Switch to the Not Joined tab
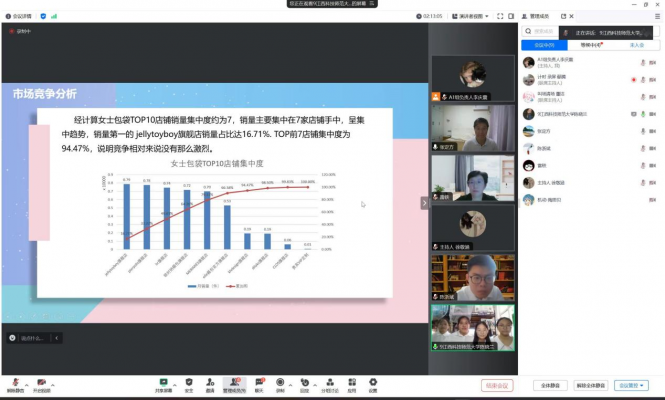665x400 pixels. (637, 45)
